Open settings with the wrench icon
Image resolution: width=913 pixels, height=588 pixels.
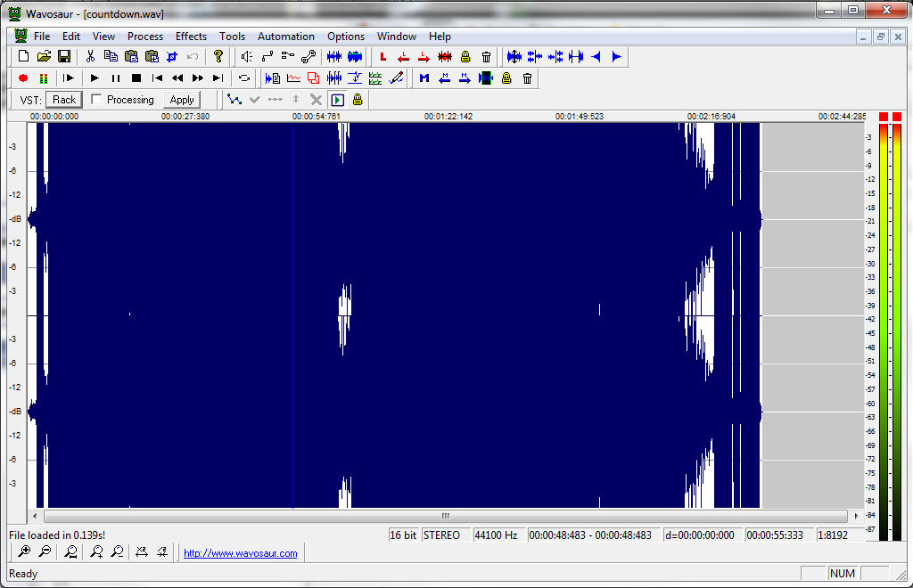(x=308, y=56)
